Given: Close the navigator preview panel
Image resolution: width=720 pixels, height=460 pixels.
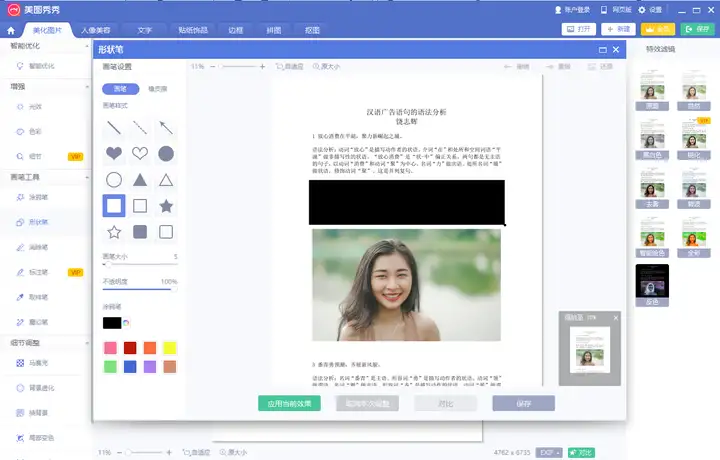Looking at the screenshot, I should tap(616, 318).
